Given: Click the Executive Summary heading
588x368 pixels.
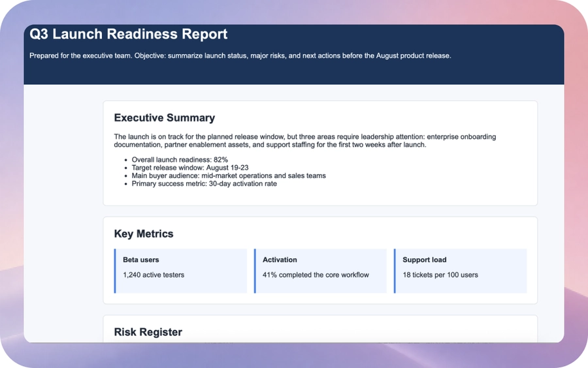Looking at the screenshot, I should click(164, 117).
